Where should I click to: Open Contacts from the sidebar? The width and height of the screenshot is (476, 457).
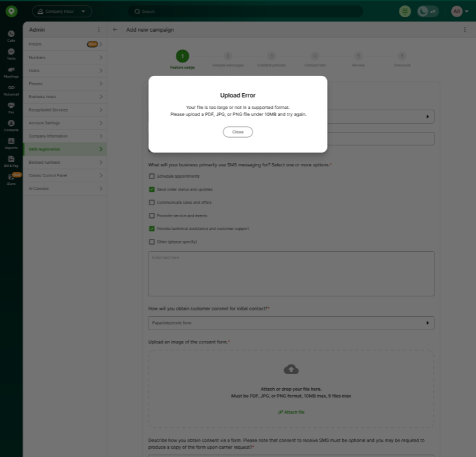coord(11,124)
